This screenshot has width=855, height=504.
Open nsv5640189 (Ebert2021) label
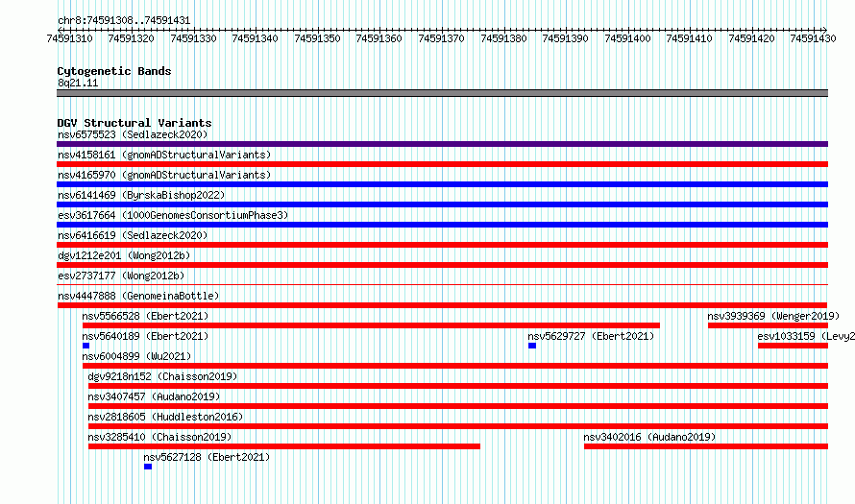tap(145, 336)
